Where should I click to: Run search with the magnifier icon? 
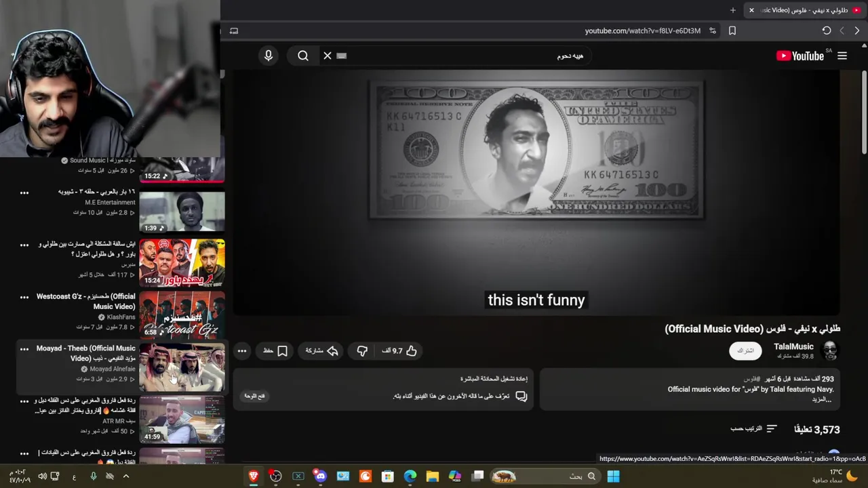tap(303, 56)
